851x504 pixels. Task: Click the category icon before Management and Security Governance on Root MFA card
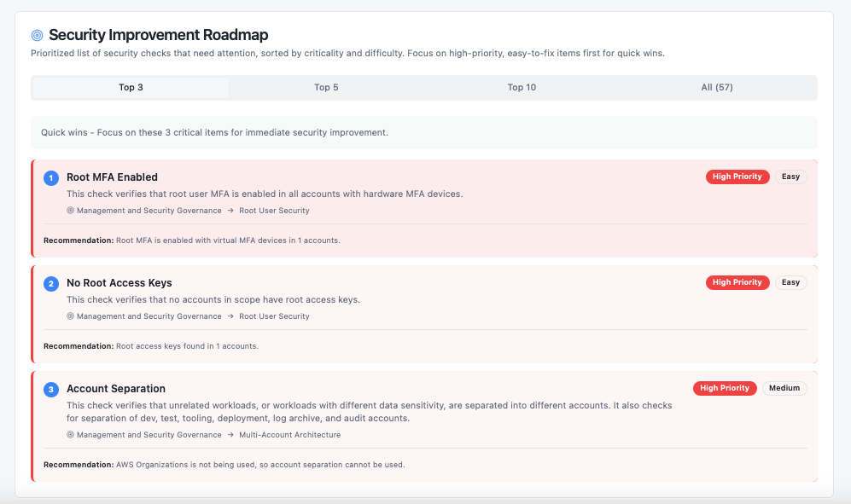click(x=69, y=210)
